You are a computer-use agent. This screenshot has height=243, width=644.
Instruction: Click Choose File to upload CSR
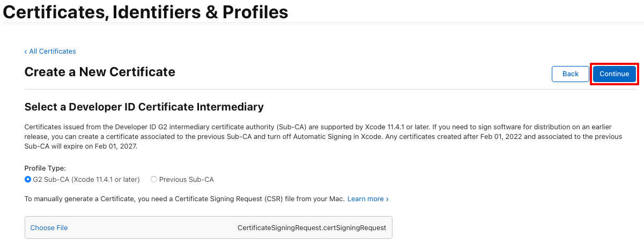pyautogui.click(x=49, y=228)
